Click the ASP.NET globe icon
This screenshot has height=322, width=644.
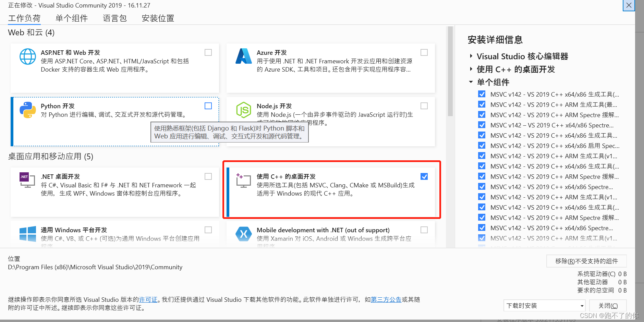28,57
